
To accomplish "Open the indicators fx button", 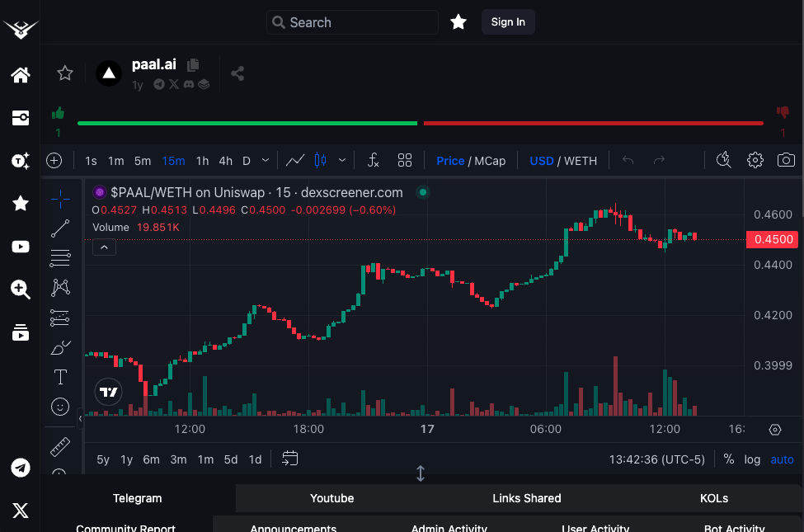I will pos(374,161).
